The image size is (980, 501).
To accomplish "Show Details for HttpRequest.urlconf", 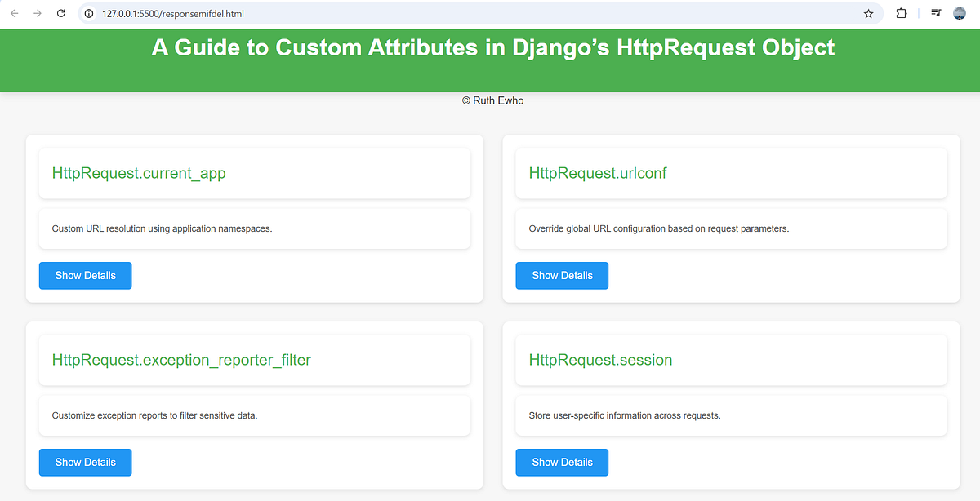I will tap(562, 275).
